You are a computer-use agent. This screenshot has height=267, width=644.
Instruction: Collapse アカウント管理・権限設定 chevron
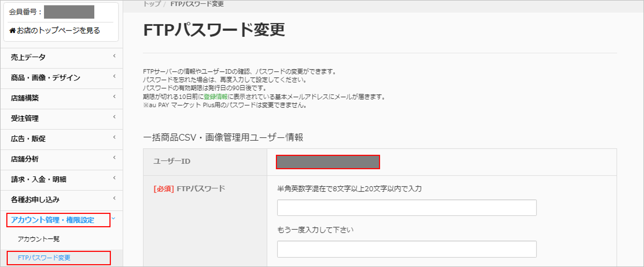pos(114,218)
